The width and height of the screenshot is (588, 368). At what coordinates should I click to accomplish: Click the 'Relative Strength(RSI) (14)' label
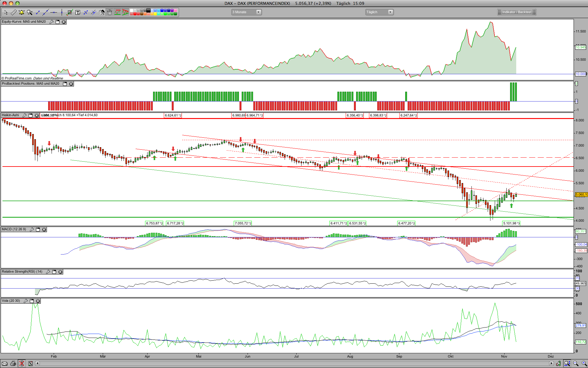click(22, 272)
